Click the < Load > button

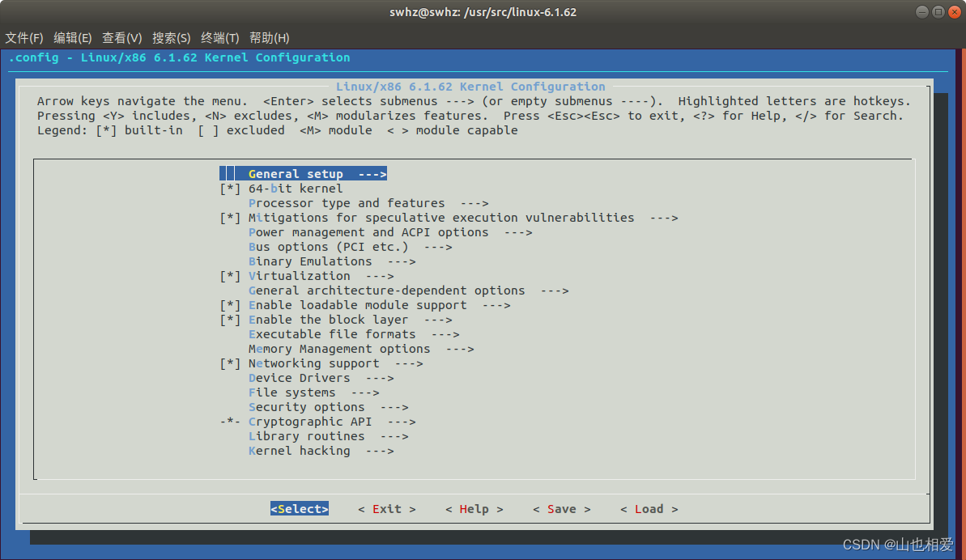[649, 509]
